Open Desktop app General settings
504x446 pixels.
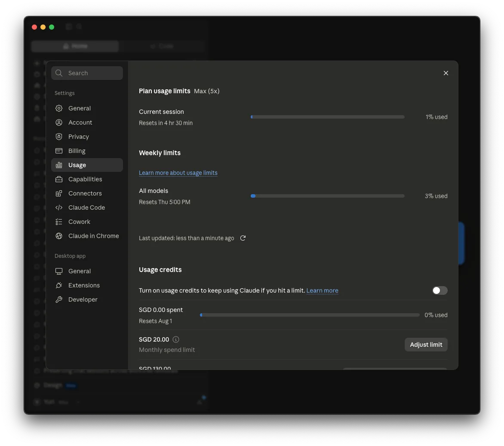87,271
